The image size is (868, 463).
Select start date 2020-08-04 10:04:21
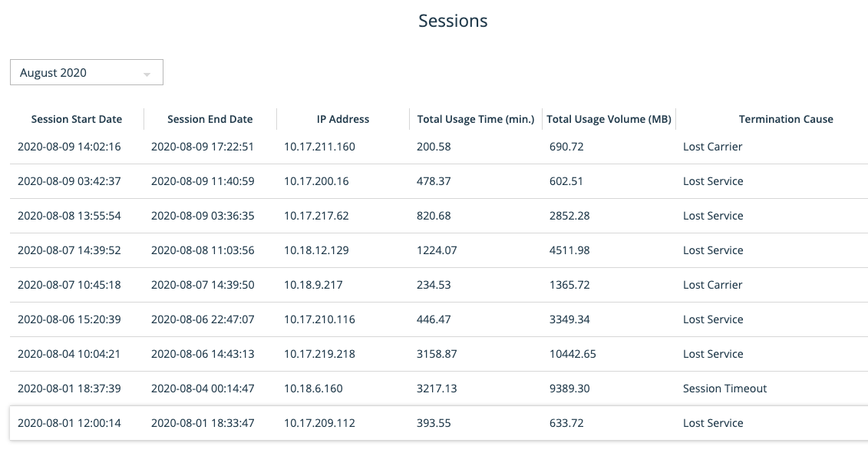(x=69, y=354)
